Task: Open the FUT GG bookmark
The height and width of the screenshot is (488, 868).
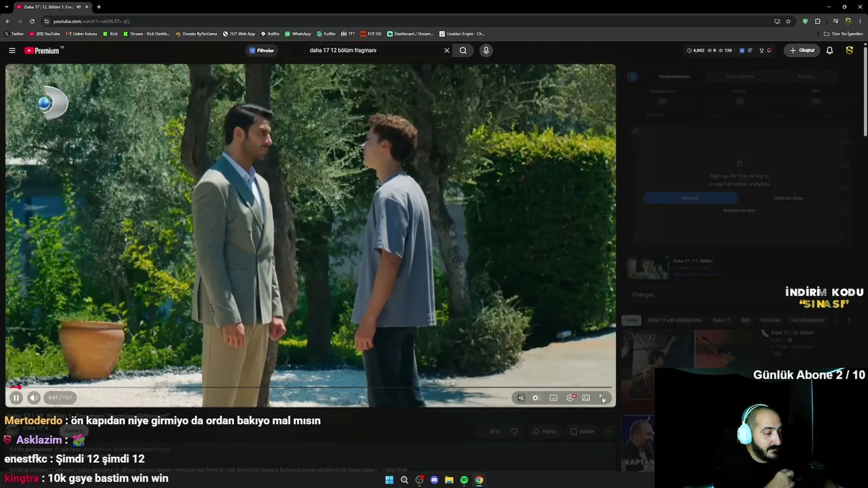Action: coord(371,34)
